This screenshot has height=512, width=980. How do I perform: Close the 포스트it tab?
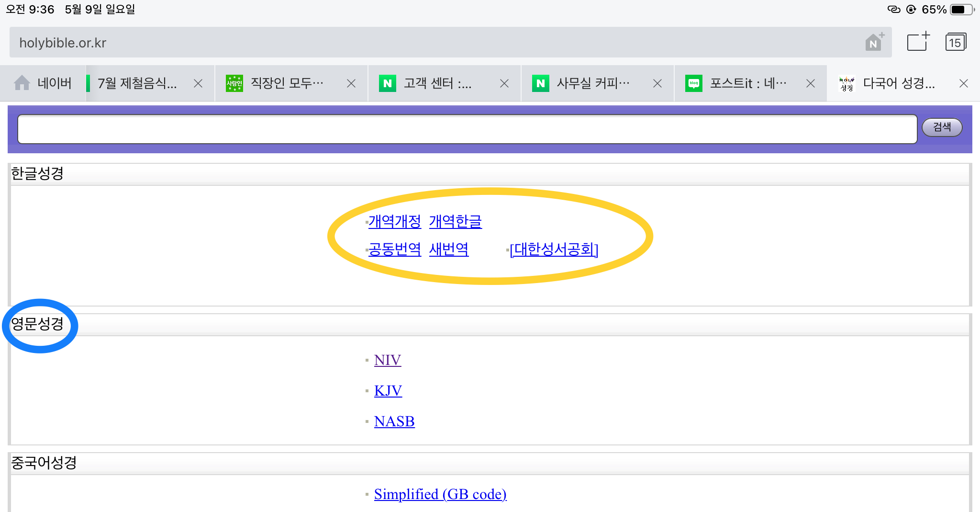tap(811, 83)
